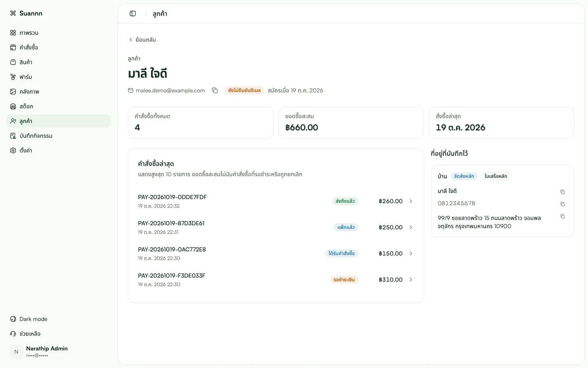Screen dimensions: 588x368
Task: Go back with ย้อนกลับ
Action: pyautogui.click(x=142, y=40)
